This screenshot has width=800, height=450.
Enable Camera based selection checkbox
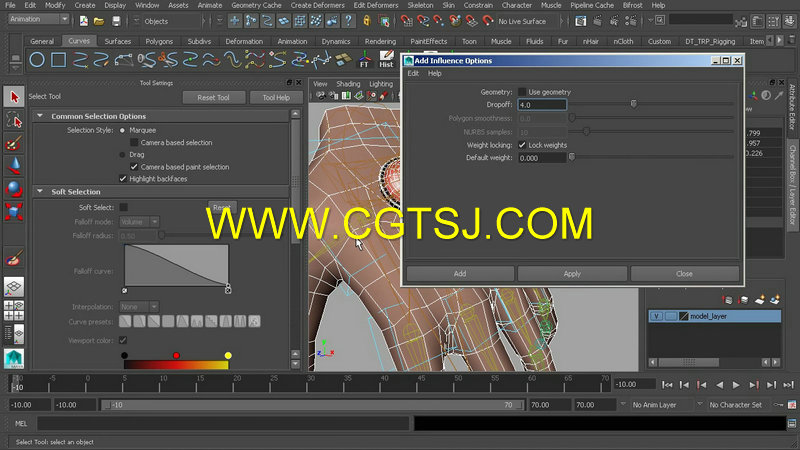(134, 142)
